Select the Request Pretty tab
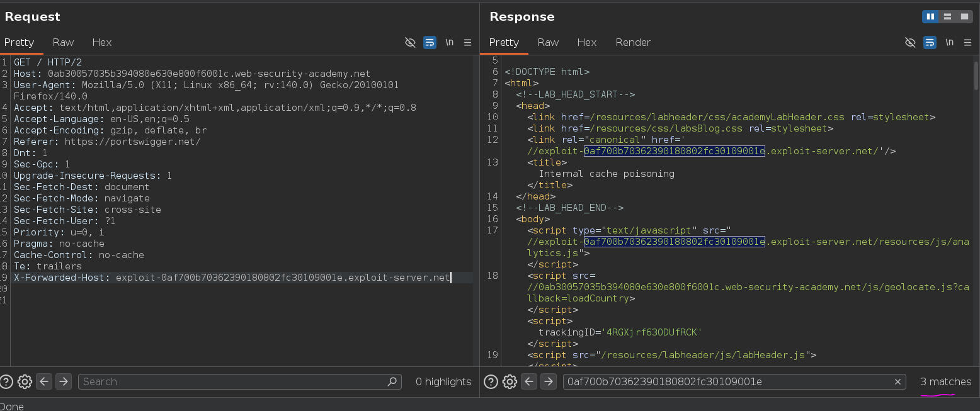The width and height of the screenshot is (980, 411). pos(19,42)
